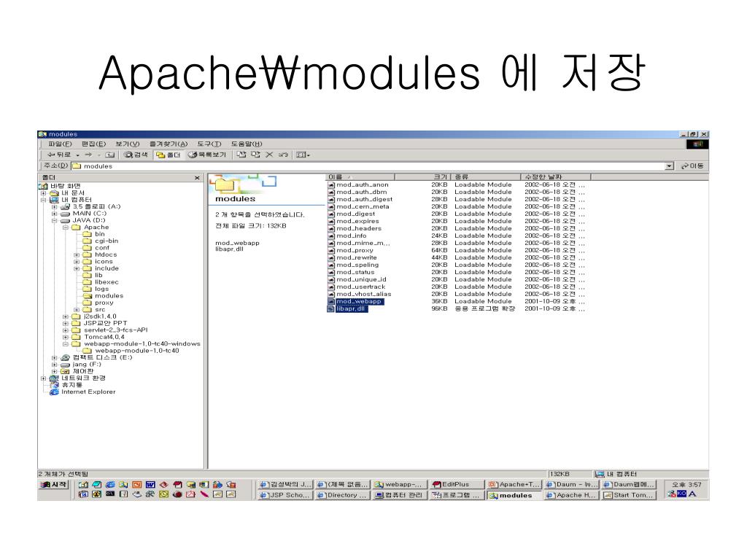Select the conf folder in tree

[102, 248]
